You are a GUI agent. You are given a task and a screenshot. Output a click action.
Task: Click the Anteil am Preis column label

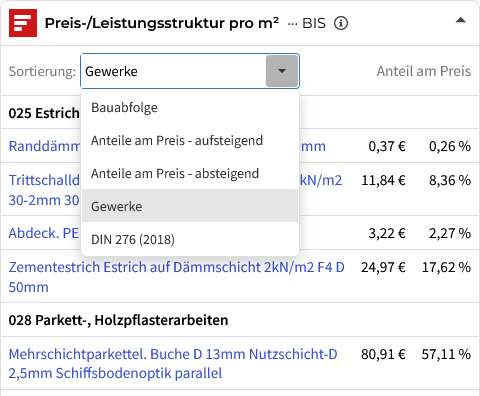click(424, 71)
